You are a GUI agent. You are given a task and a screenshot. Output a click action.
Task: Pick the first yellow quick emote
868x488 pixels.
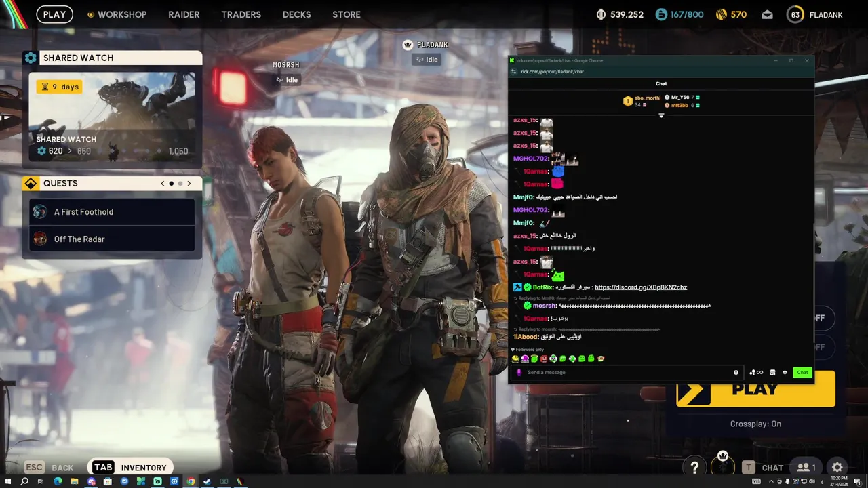(x=515, y=359)
